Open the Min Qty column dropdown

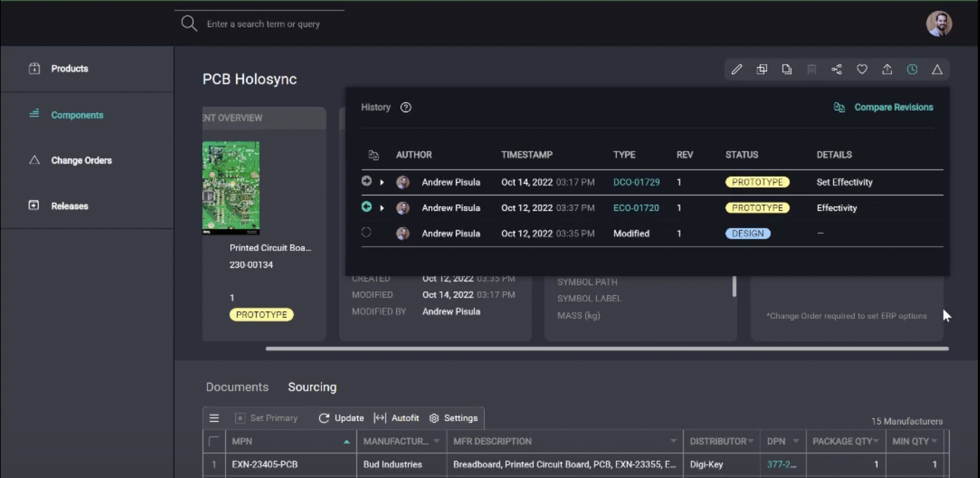pyautogui.click(x=934, y=441)
